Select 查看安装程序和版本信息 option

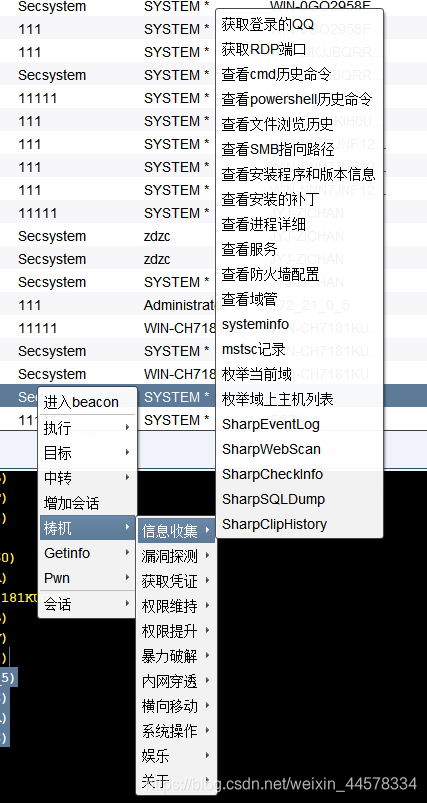[300, 174]
